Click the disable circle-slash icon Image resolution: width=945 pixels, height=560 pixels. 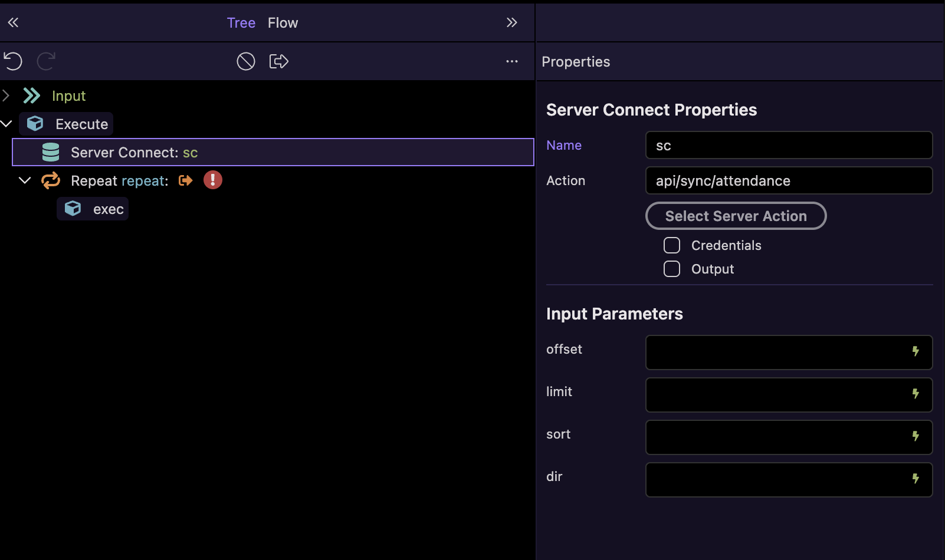point(246,61)
